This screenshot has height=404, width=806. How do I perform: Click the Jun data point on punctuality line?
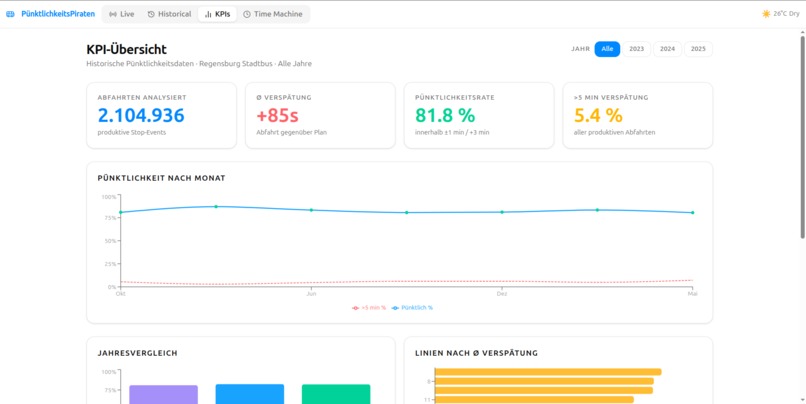(x=311, y=210)
